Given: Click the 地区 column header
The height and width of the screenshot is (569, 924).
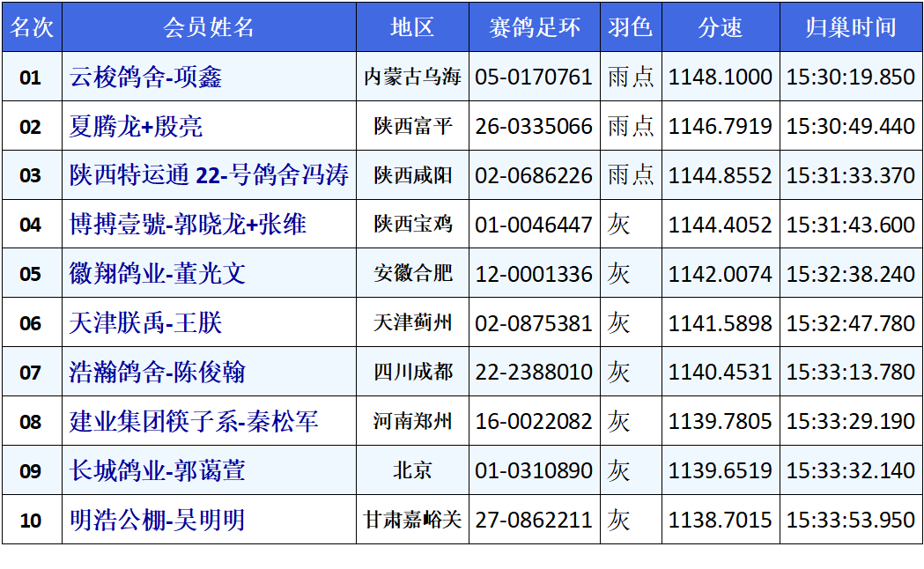Looking at the screenshot, I should [412, 27].
